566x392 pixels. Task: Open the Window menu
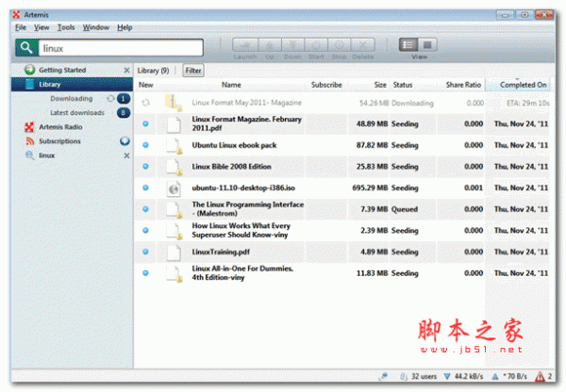coord(96,27)
